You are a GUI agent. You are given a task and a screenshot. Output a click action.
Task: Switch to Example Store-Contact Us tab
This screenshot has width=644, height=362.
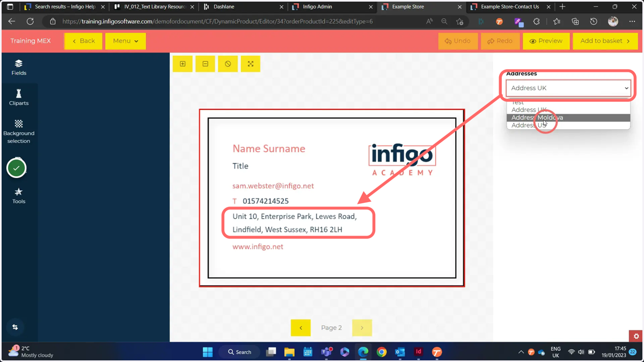(x=510, y=7)
